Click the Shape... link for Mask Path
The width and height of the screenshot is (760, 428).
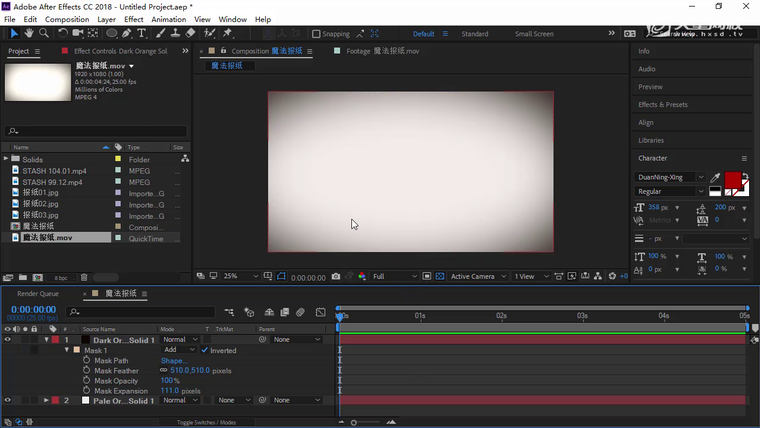click(x=173, y=360)
